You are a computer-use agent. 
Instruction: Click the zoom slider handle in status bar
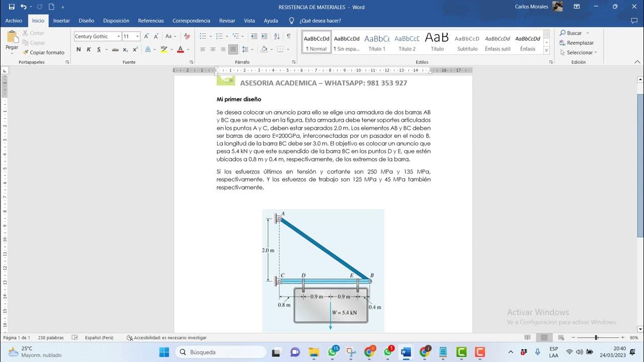point(596,337)
